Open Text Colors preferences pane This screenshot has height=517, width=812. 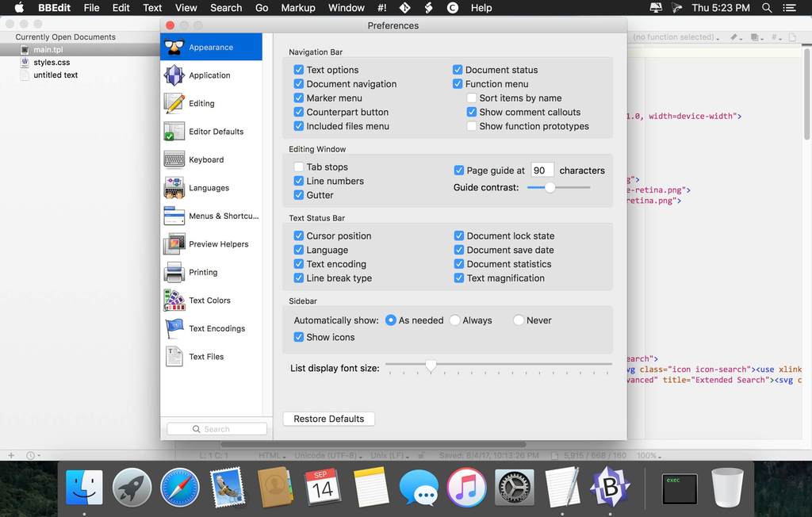(x=174, y=301)
